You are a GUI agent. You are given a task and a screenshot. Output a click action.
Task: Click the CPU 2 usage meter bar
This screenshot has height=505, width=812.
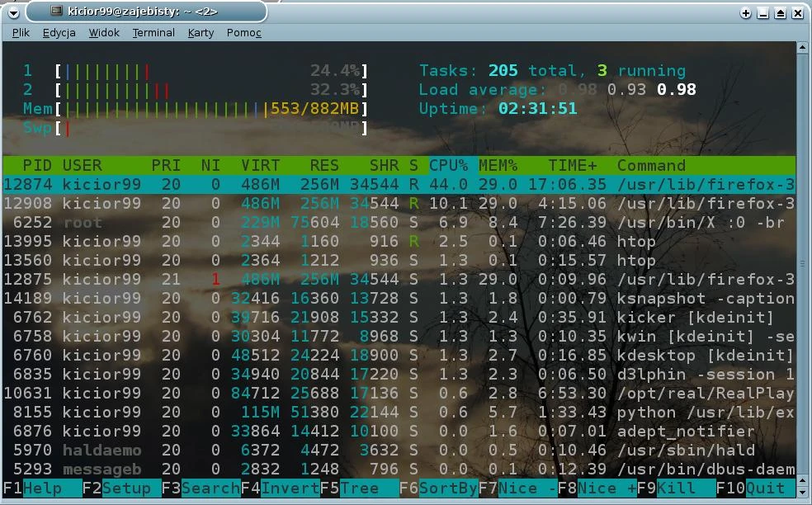pyautogui.click(x=211, y=90)
